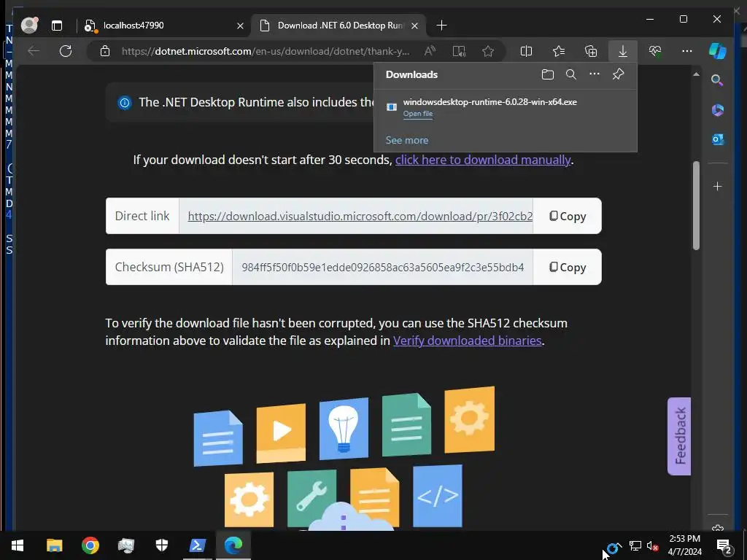Go back to previous page

[34, 51]
